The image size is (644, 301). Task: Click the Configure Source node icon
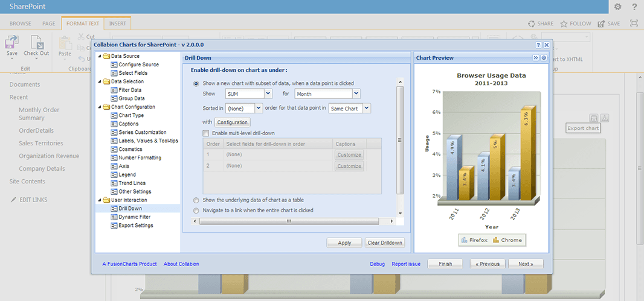[114, 65]
